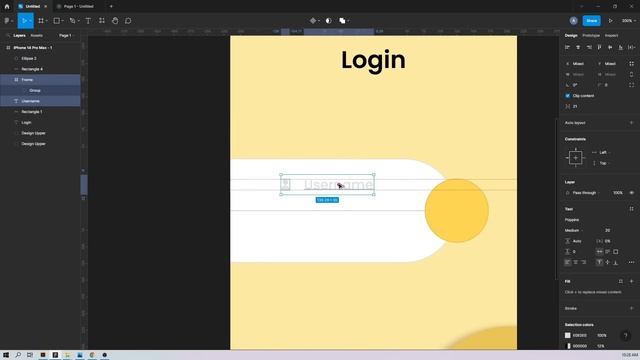Toggle constrain proportions icon
640x360 pixels.
(x=631, y=74)
